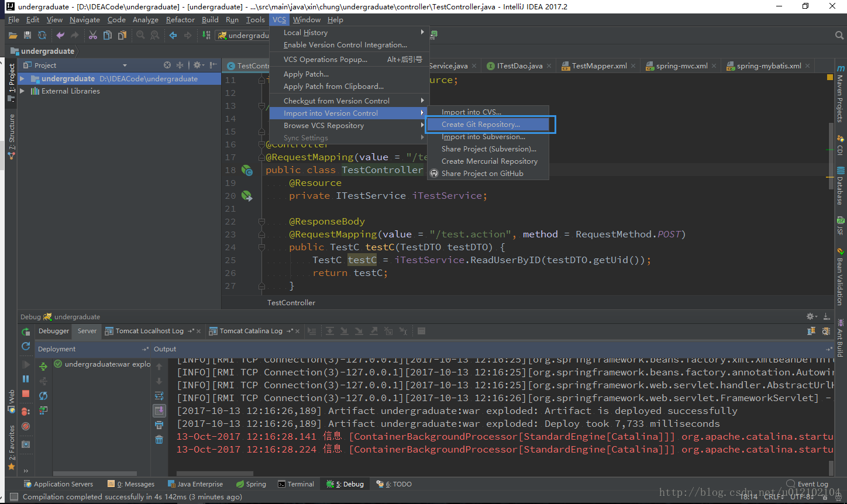Viewport: 847px width, 504px height.
Task: Click the Open folder toolbar icon
Action: (x=13, y=36)
